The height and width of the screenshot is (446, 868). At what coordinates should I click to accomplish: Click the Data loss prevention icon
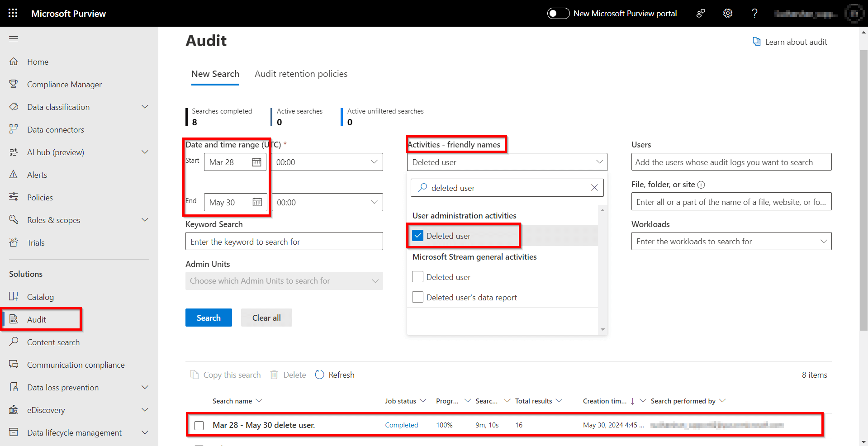pyautogui.click(x=14, y=387)
